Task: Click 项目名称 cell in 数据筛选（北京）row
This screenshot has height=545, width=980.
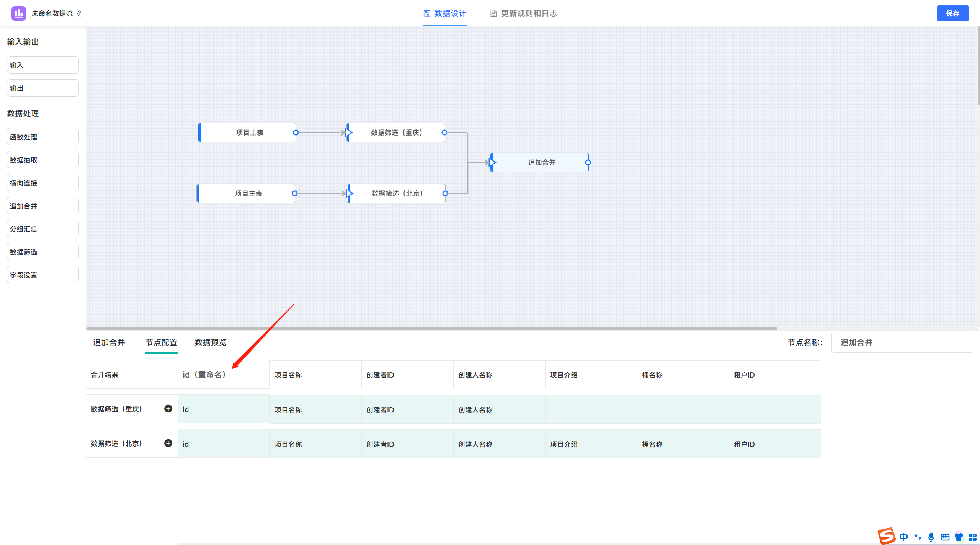Action: (x=315, y=444)
